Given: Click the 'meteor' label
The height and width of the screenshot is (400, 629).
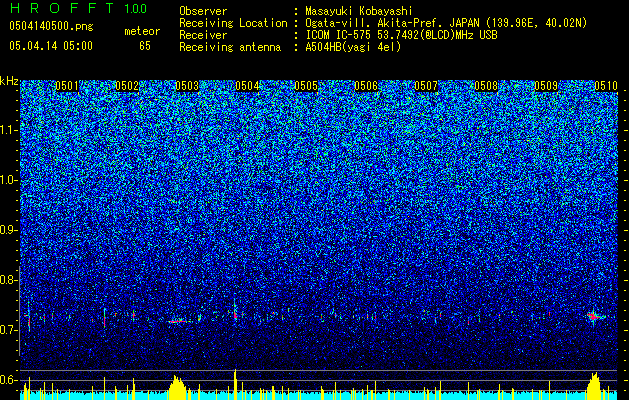Looking at the screenshot, I should [142, 31].
